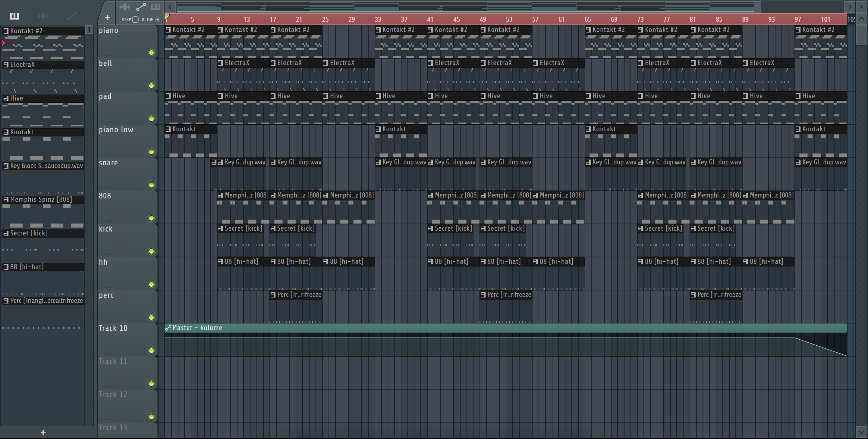Open menu icon of Perc clip at bar 17
The height and width of the screenshot is (439, 868).
(273, 294)
